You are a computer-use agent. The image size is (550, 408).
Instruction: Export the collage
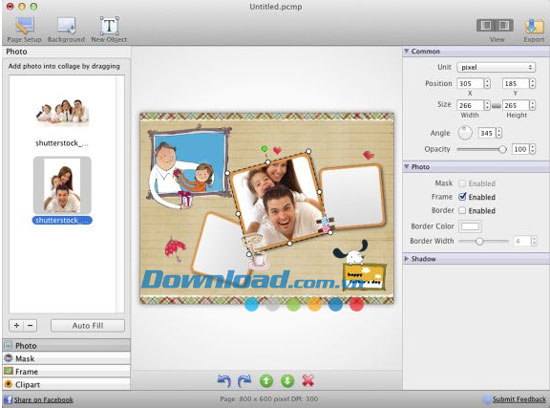pos(534,30)
